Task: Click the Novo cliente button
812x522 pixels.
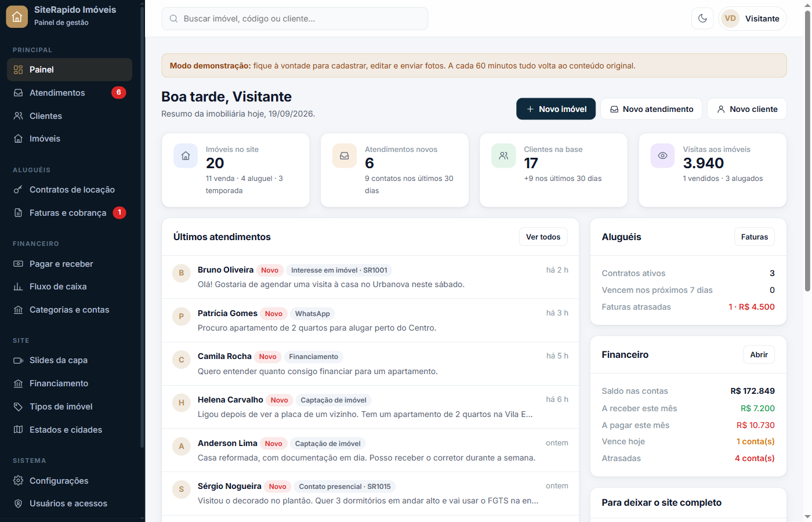Action: [x=747, y=109]
